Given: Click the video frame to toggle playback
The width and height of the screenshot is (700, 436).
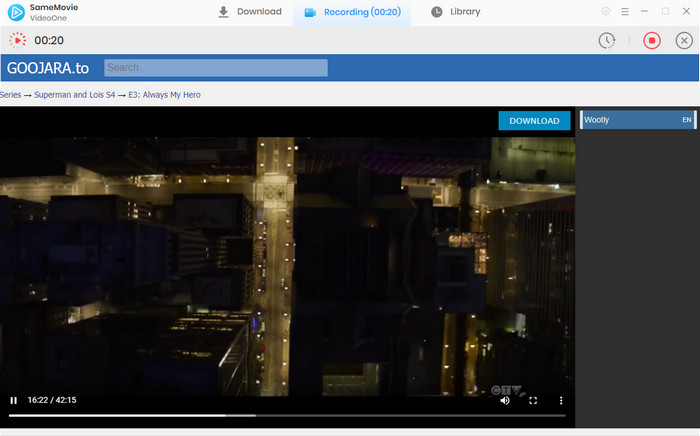Looking at the screenshot, I should tap(287, 266).
